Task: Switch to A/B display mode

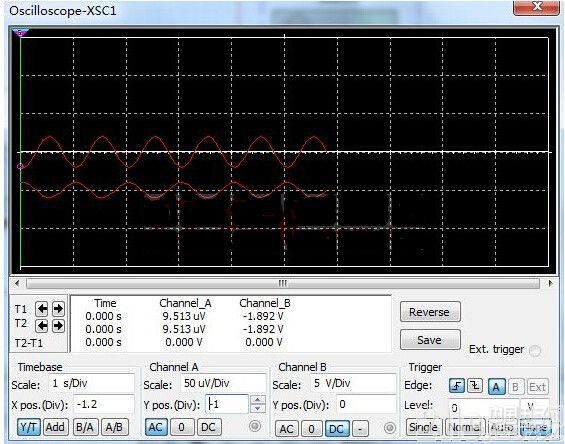Action: pyautogui.click(x=114, y=427)
